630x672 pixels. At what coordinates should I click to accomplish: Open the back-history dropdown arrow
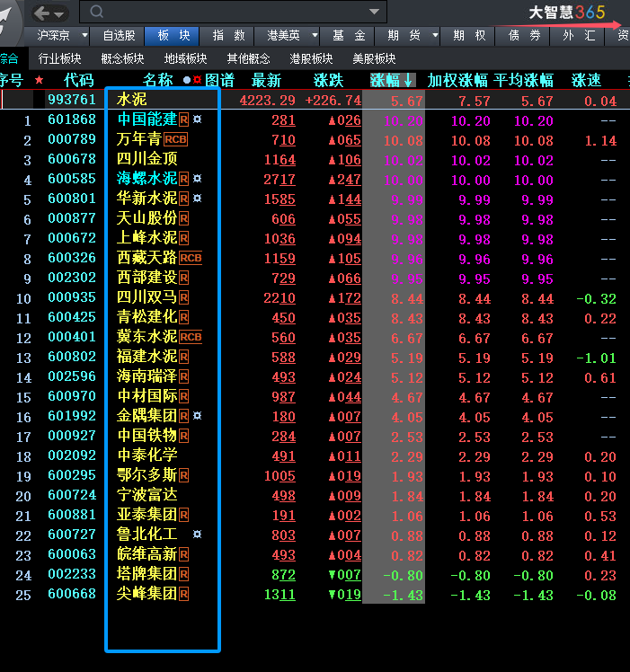click(59, 14)
